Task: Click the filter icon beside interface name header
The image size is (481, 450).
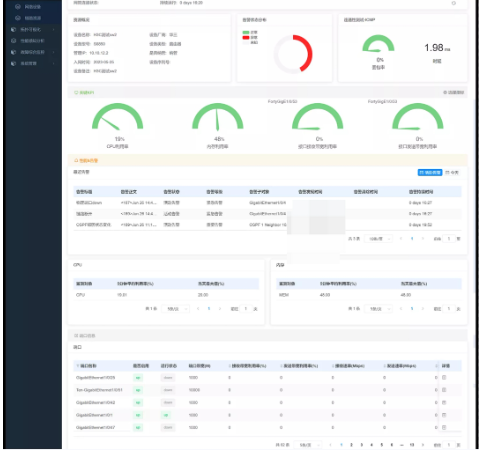Action: click(x=78, y=366)
